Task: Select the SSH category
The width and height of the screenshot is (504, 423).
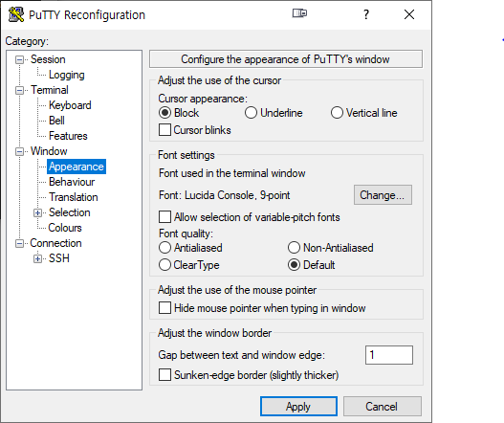Action: [59, 258]
